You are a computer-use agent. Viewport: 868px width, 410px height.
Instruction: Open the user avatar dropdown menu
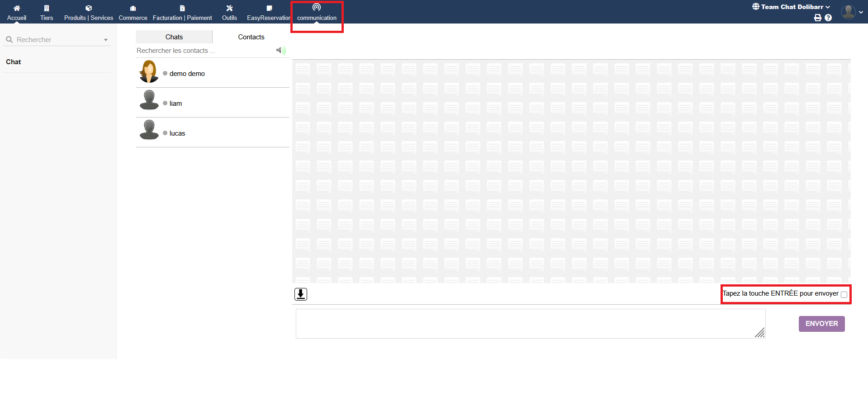click(852, 12)
